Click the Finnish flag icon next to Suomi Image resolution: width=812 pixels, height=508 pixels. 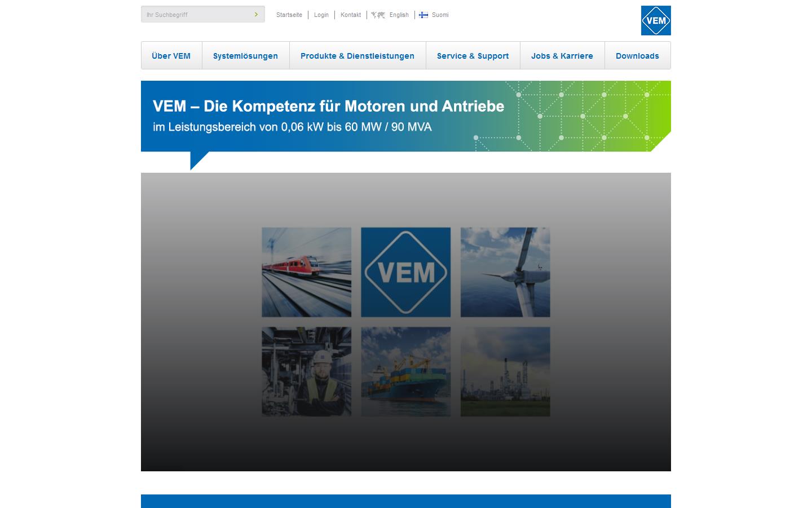click(x=423, y=15)
